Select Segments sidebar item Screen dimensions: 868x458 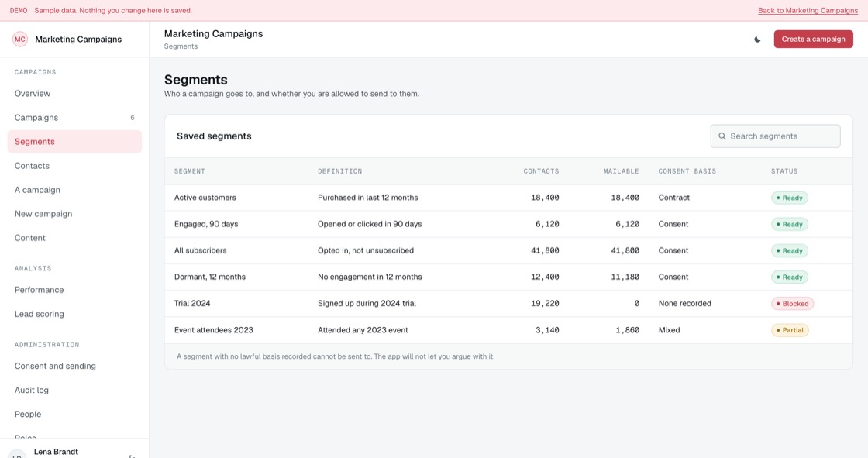tap(74, 142)
